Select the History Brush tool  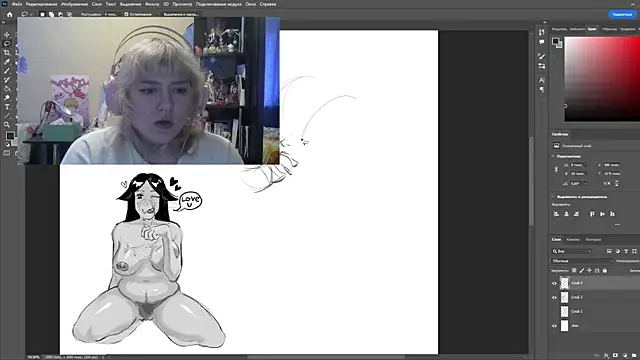coord(7,80)
